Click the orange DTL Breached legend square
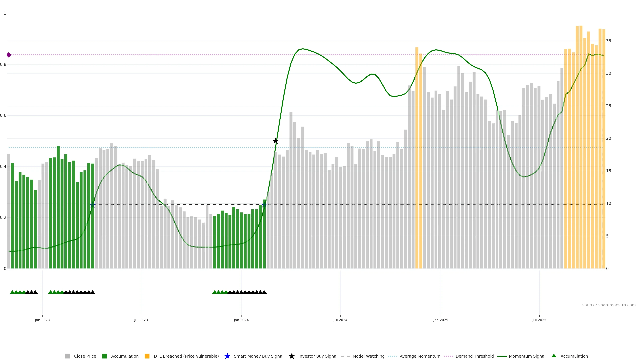 [x=147, y=356]
